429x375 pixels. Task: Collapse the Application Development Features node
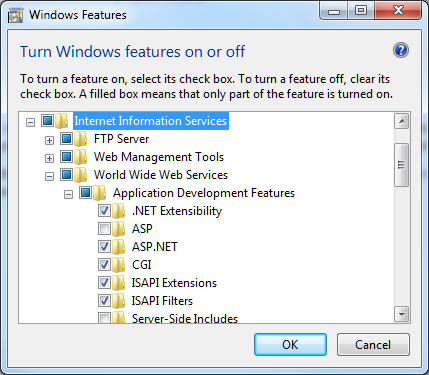tap(68, 194)
